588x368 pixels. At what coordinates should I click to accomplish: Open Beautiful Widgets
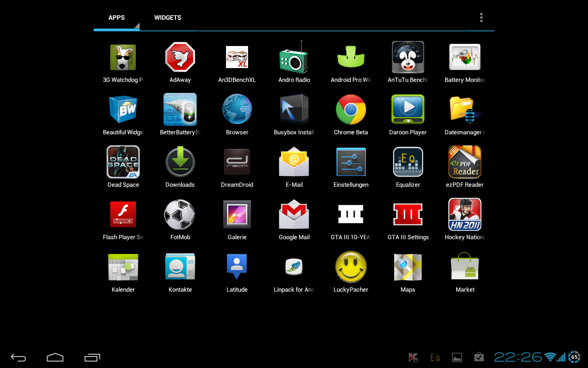pos(123,110)
